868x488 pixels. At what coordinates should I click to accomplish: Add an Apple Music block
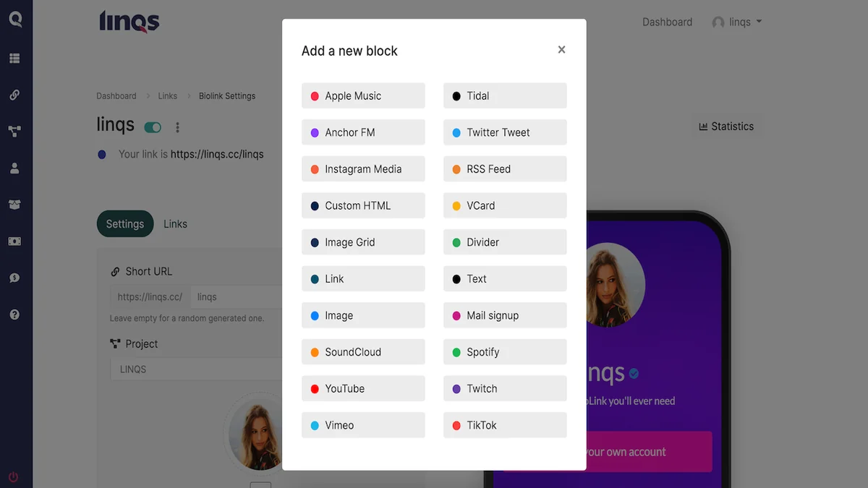363,96
